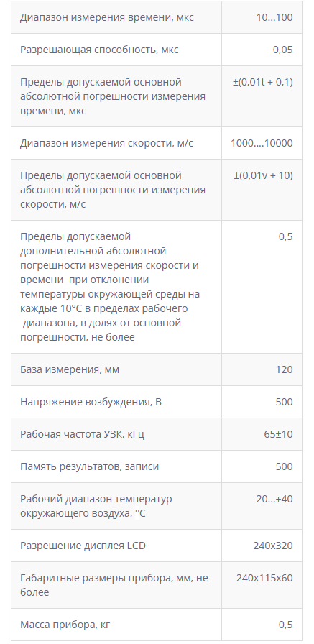Select the 'Разрешающая способность, мкс' label
Screen dimensions: 314x644
[x=99, y=50]
